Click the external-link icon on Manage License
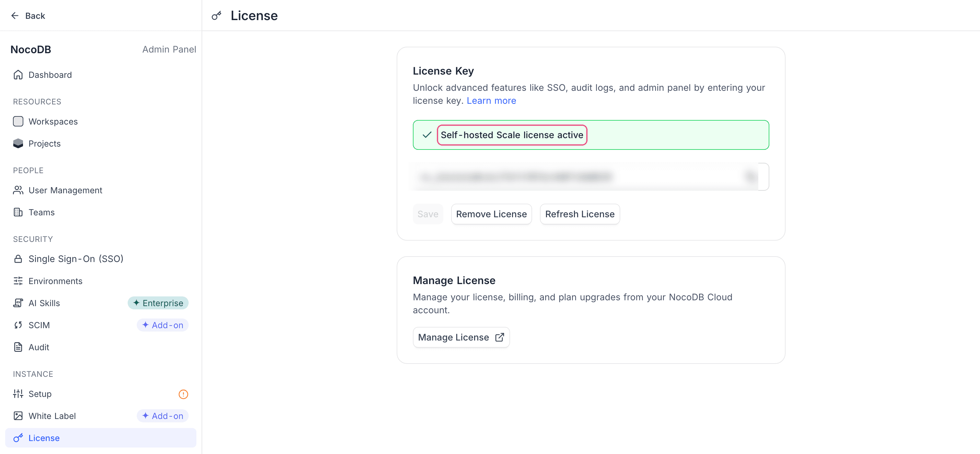 pos(499,337)
